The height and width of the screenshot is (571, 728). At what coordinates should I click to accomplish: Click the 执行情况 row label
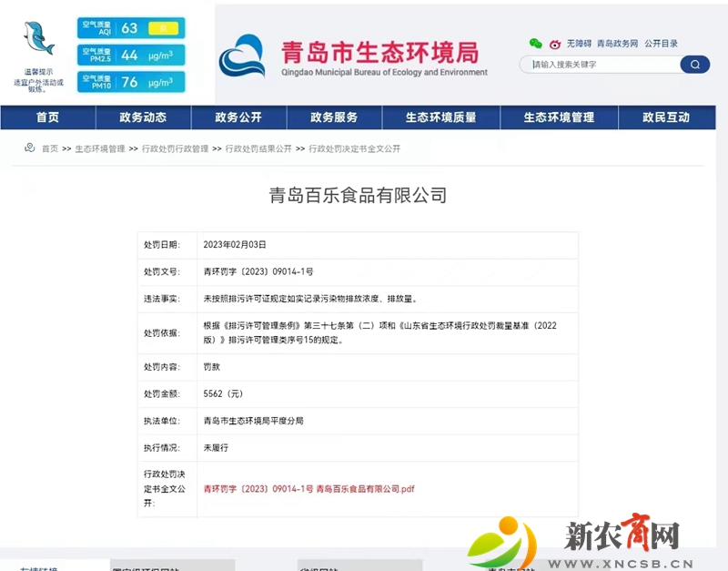(162, 448)
